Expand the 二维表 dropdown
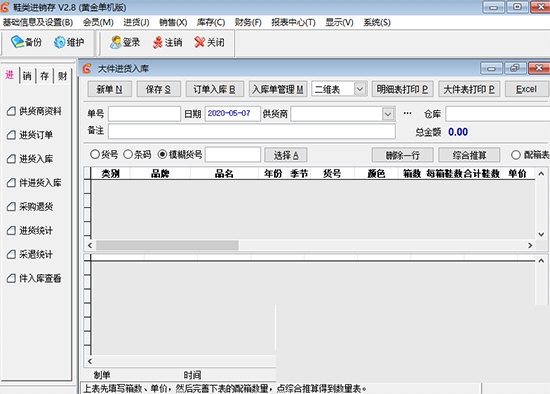The image size is (550, 394). click(360, 89)
